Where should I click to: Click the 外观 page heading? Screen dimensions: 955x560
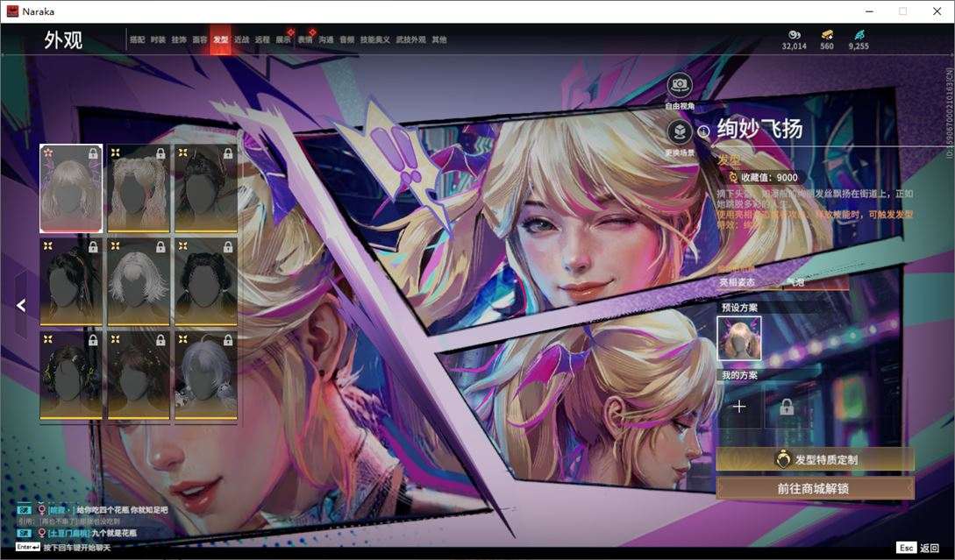point(63,40)
